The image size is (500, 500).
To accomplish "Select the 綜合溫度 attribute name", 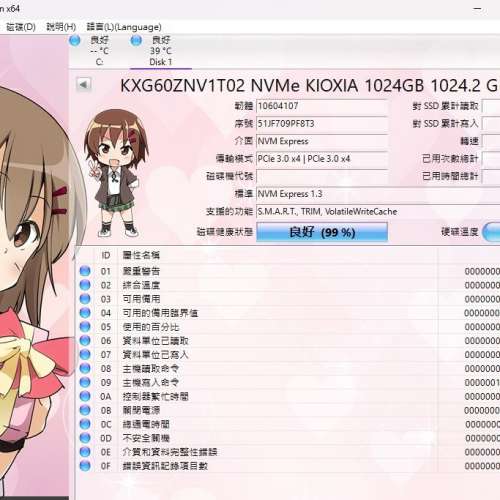I will click(141, 285).
